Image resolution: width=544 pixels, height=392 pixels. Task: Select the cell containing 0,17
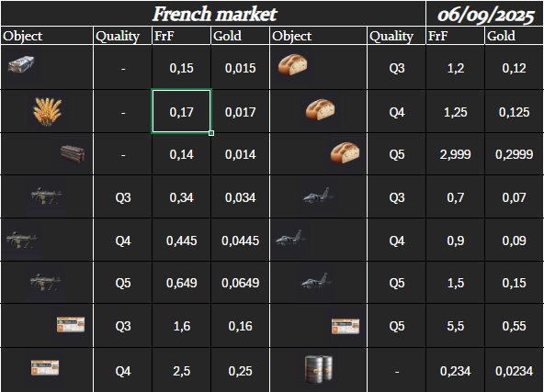(181, 111)
